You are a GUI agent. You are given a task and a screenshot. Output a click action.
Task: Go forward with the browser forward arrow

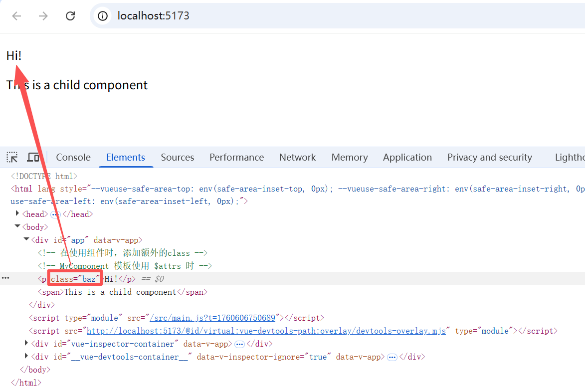(43, 15)
